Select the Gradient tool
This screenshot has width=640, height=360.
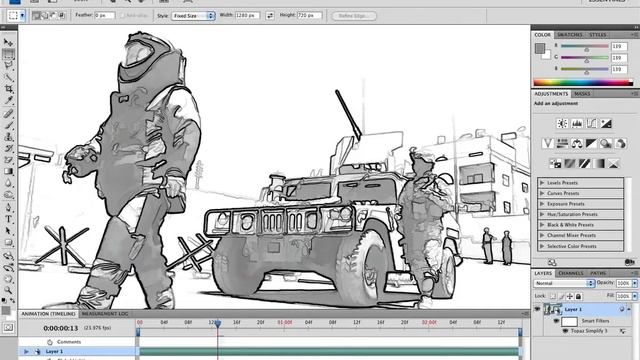point(8,171)
